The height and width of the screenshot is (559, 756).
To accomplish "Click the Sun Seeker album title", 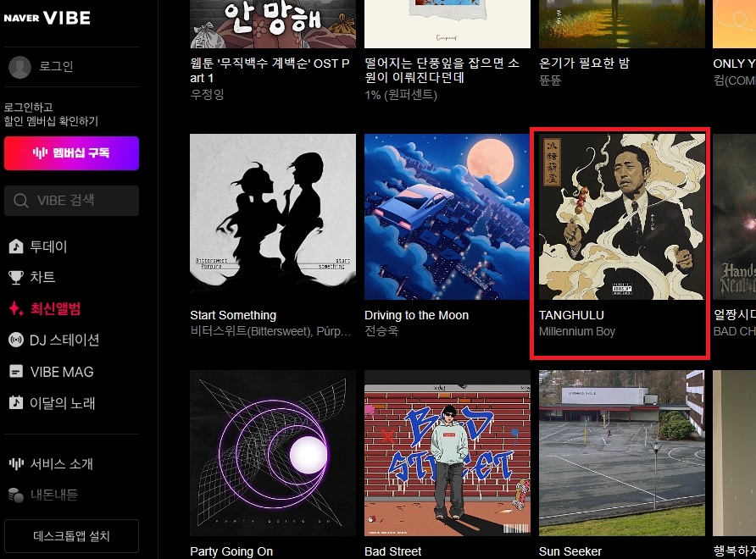I will coord(570,551).
